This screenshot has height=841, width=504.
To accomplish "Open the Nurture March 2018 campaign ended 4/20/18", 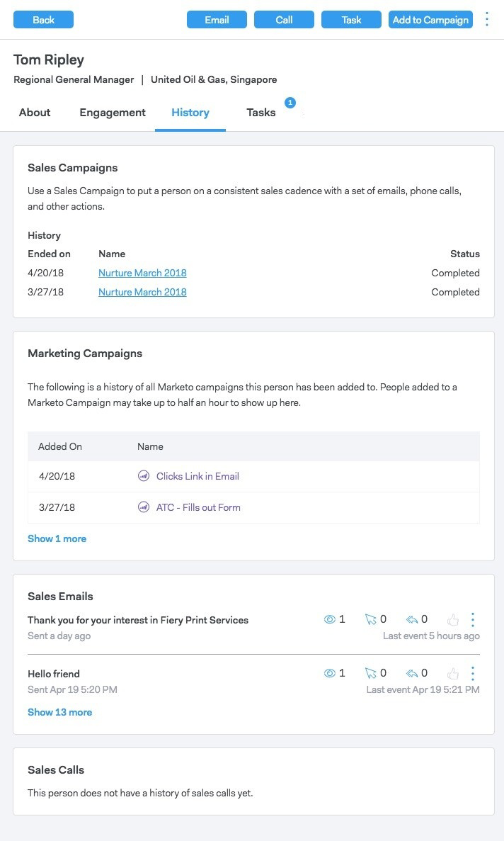I will (142, 273).
